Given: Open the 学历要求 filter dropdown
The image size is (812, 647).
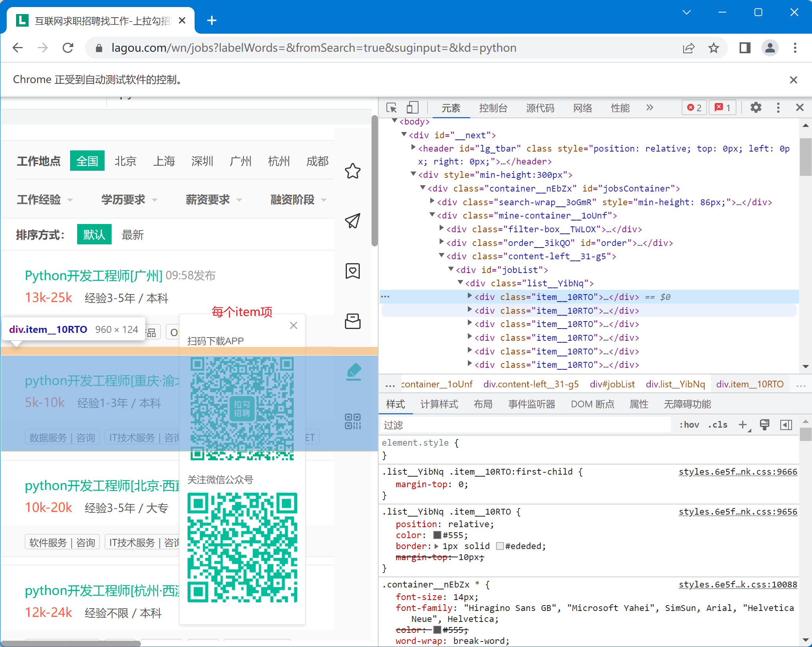Looking at the screenshot, I should [x=129, y=200].
